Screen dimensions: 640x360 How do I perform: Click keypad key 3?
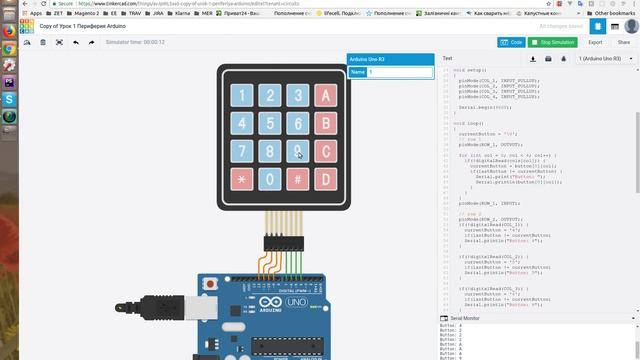[298, 96]
